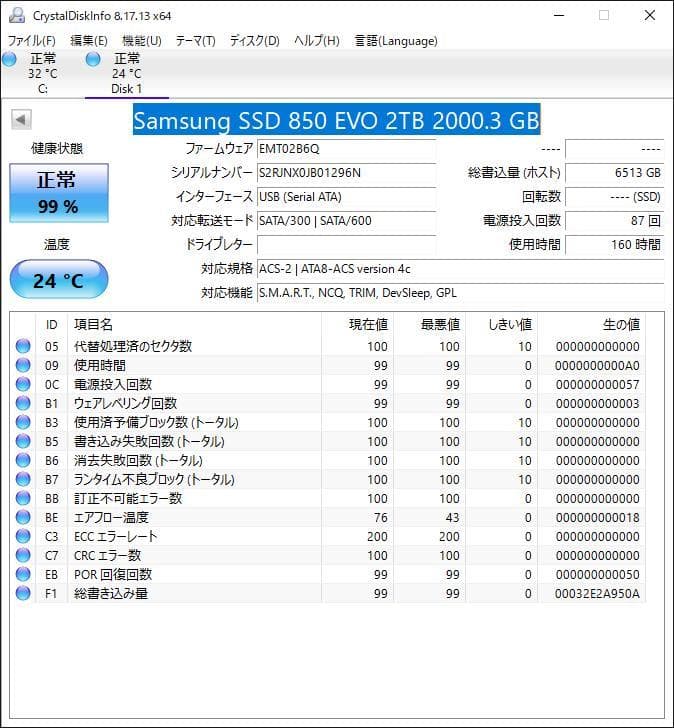This screenshot has height=728, width=674.
Task: Click the 生の値 column header
Action: coord(620,324)
